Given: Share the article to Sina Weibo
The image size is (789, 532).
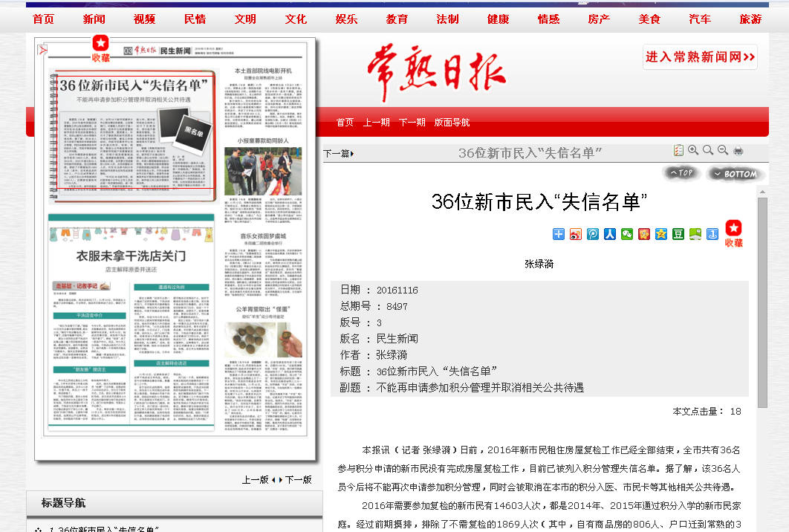Looking at the screenshot, I should 576,234.
